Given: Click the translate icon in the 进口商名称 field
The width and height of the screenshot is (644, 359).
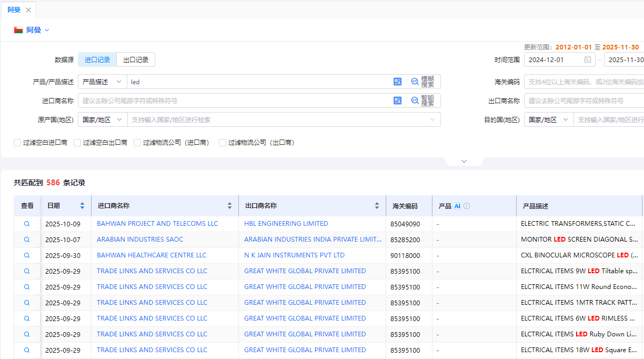Looking at the screenshot, I should click(397, 100).
